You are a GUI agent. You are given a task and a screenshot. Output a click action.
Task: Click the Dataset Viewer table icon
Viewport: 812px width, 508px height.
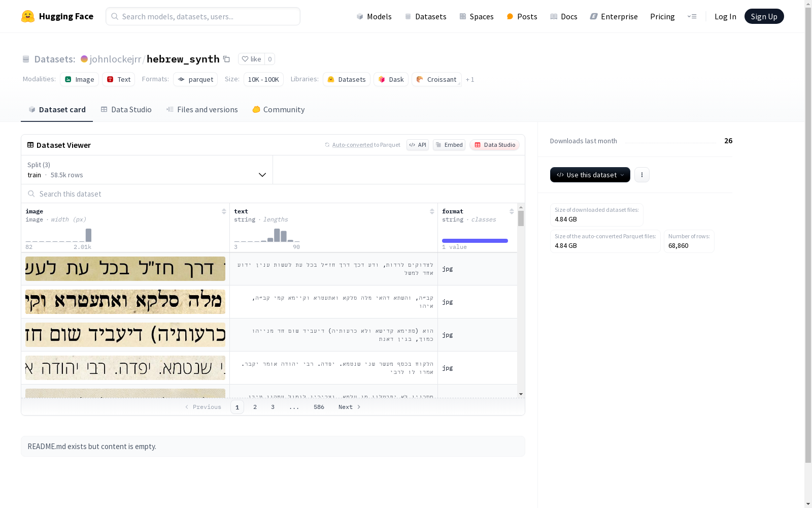tap(30, 145)
